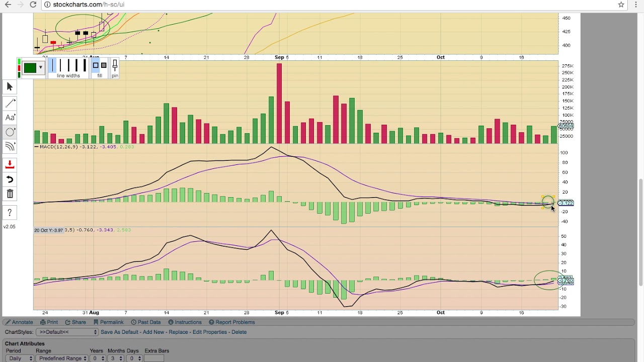Viewport: 644px width, 362px height.
Task: Open the Months dropdown
Action: click(116, 358)
